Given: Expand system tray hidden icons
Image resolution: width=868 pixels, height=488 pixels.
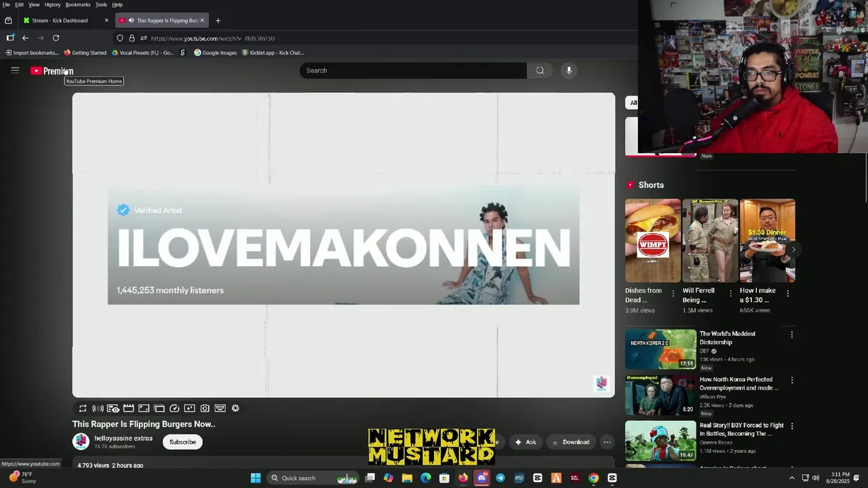Looking at the screenshot, I should pos(791,478).
